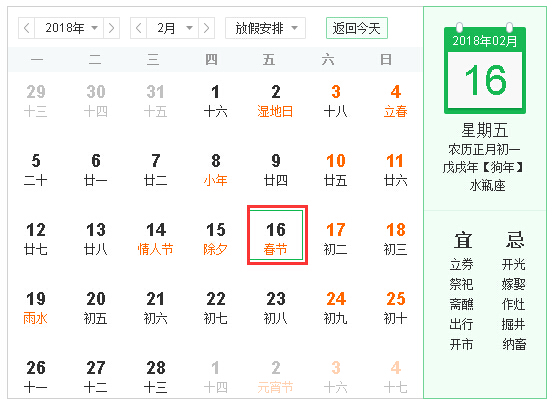Select grayed March 2 元宵节 date

pyautogui.click(x=275, y=377)
